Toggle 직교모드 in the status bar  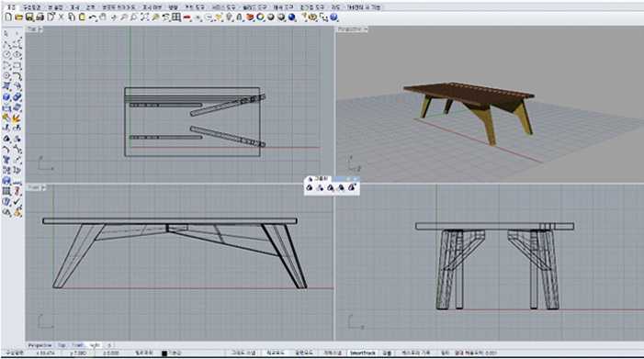coord(276,353)
